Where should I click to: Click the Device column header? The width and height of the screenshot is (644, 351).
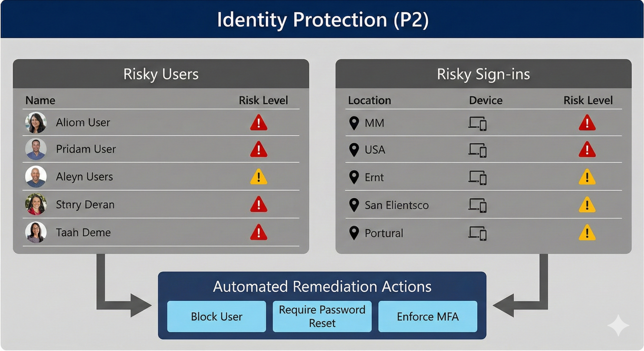(486, 100)
